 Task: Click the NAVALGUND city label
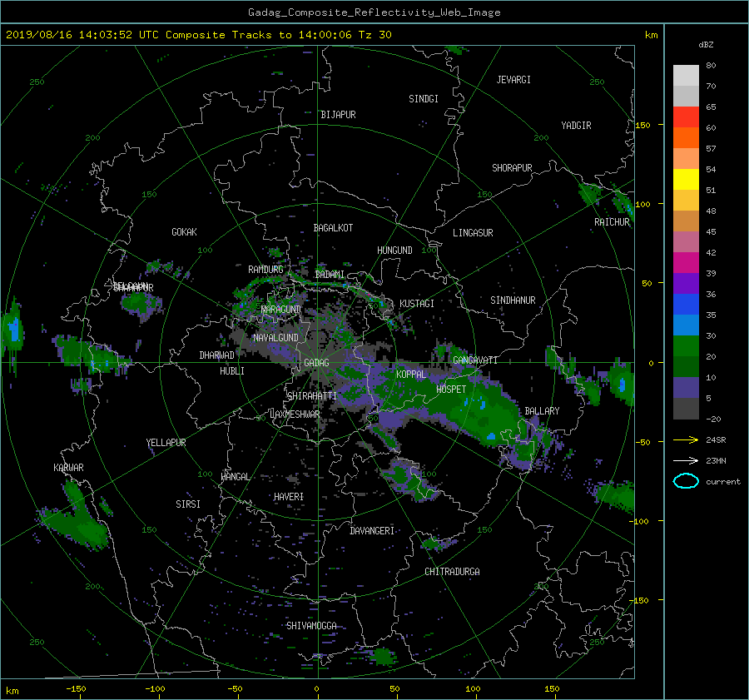click(275, 338)
